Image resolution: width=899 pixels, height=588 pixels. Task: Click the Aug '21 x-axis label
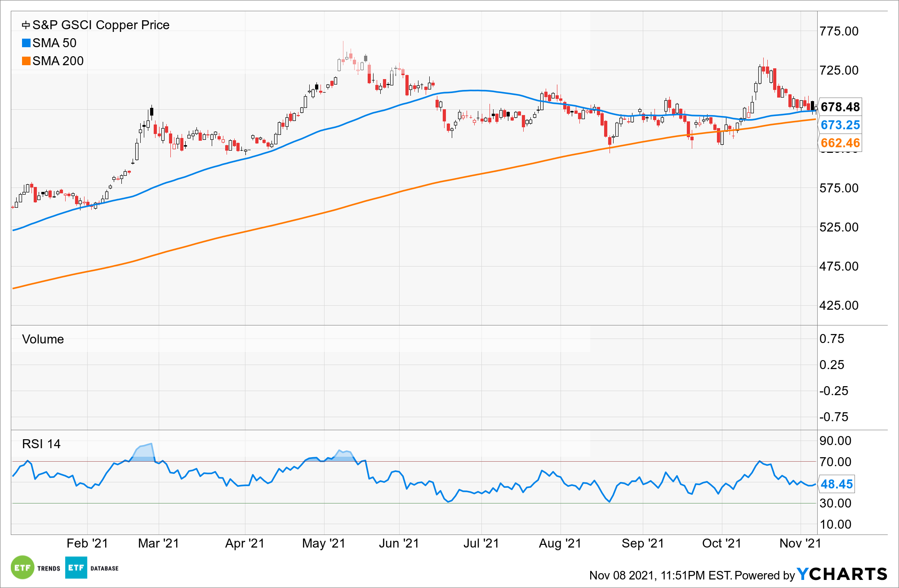(x=560, y=543)
